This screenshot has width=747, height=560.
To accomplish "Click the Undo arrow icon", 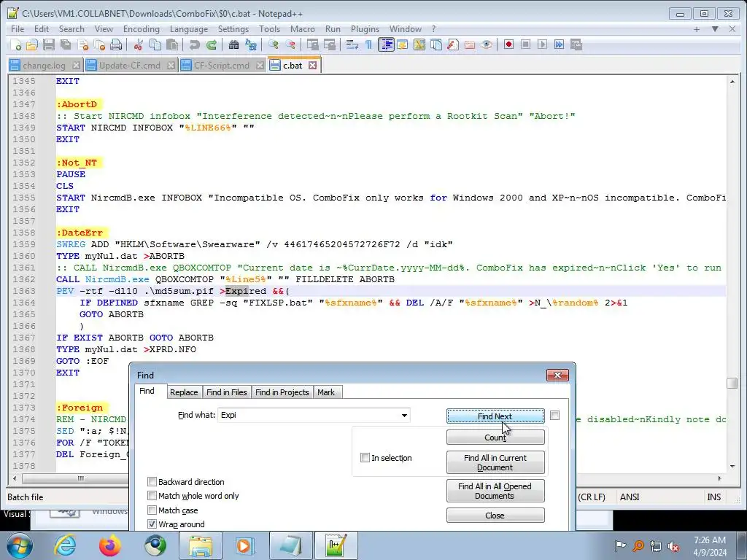I will (194, 44).
